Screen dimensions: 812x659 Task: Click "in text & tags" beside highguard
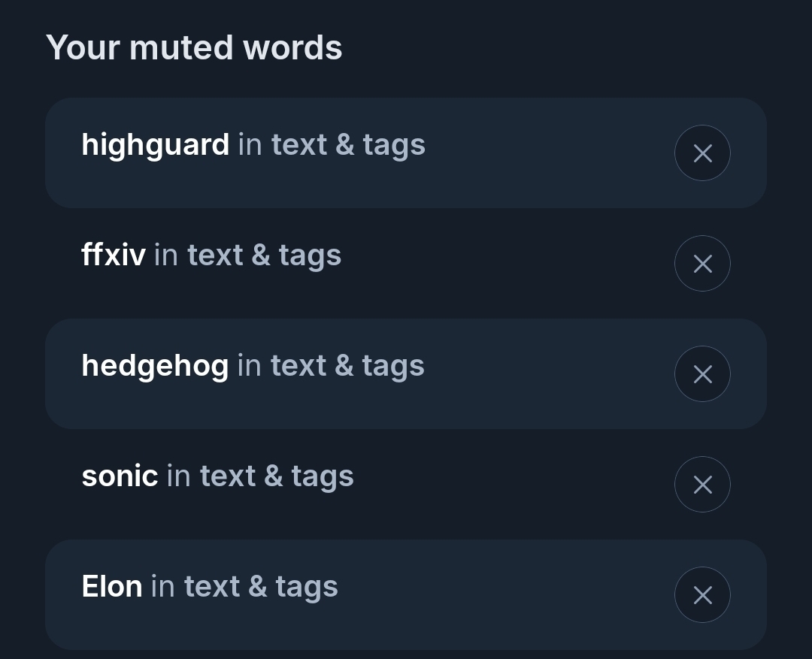coord(332,145)
